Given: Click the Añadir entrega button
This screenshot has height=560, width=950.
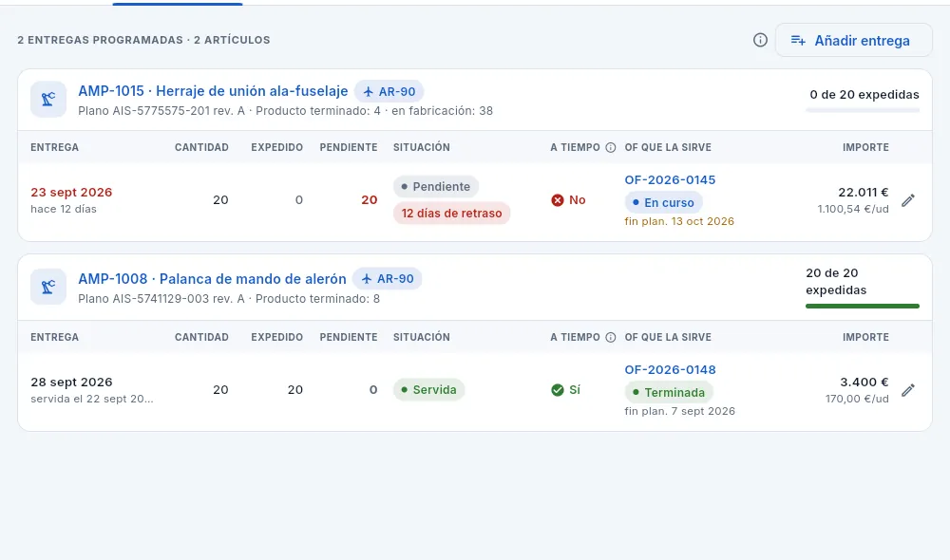Looking at the screenshot, I should (x=853, y=40).
